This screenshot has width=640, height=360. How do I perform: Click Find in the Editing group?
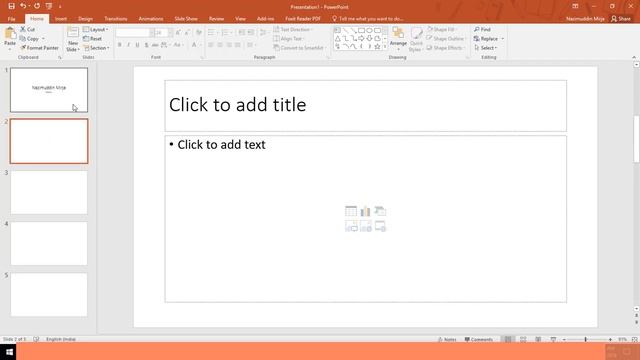click(x=482, y=29)
